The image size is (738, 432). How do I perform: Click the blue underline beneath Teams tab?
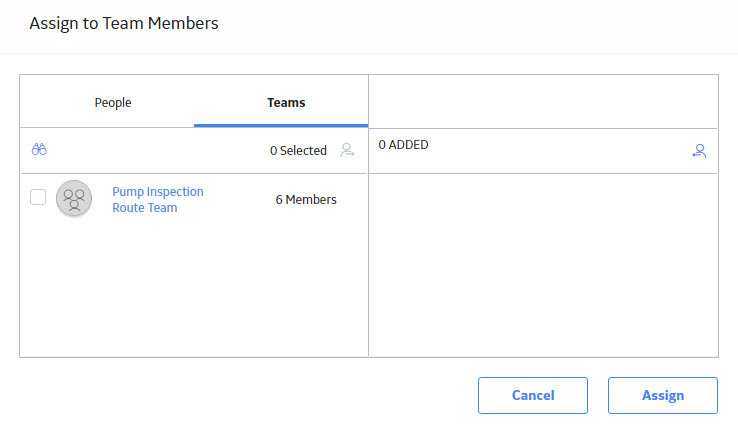click(281, 126)
